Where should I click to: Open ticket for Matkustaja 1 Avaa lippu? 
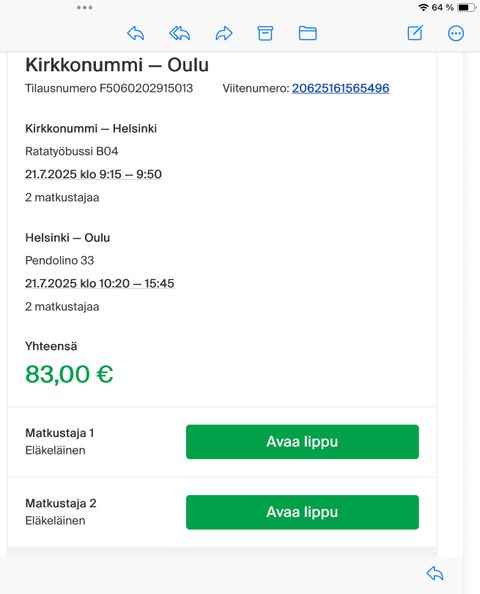tap(302, 442)
